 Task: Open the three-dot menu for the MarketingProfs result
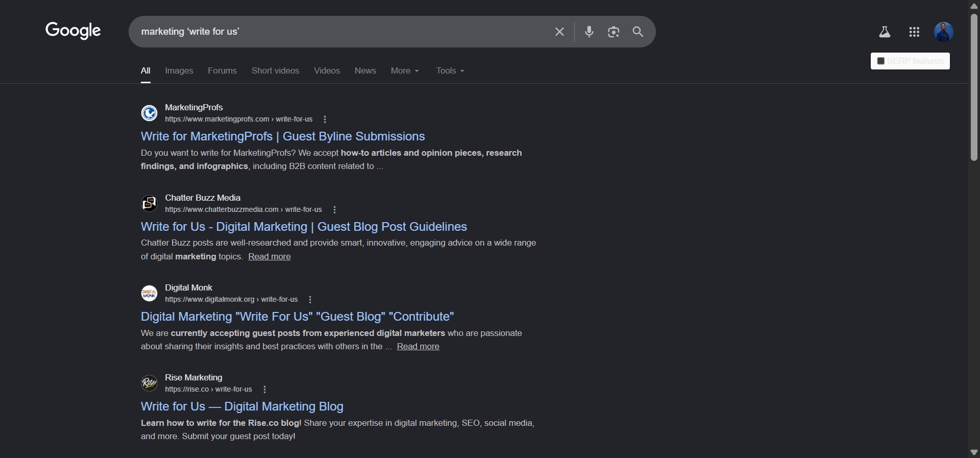pos(325,119)
